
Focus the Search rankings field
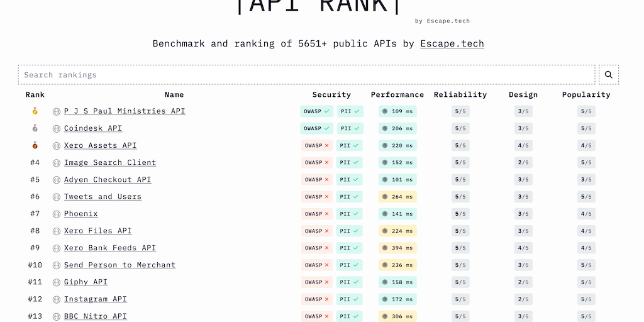pos(306,75)
